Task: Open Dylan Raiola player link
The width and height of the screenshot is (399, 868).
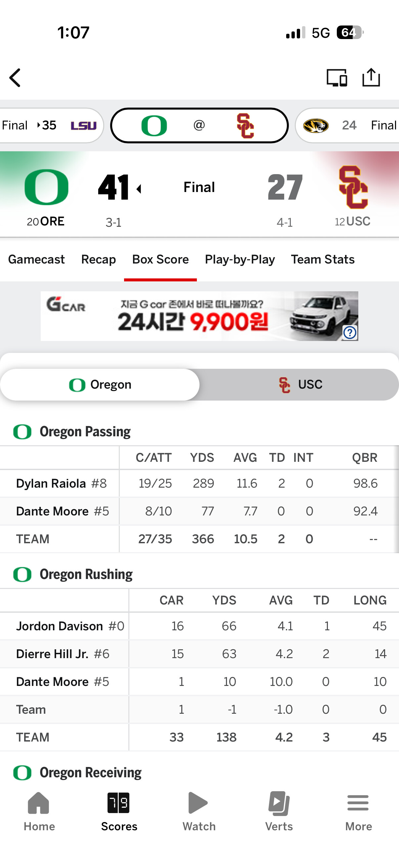Action: point(51,483)
